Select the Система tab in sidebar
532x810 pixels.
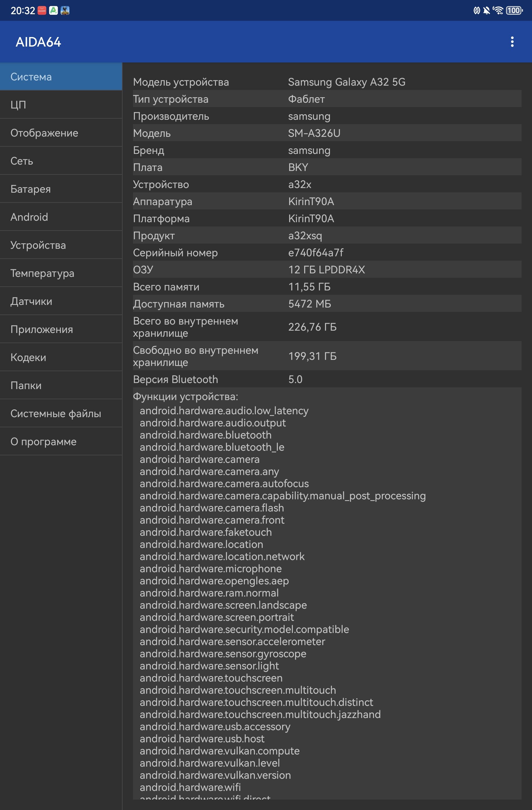[61, 77]
